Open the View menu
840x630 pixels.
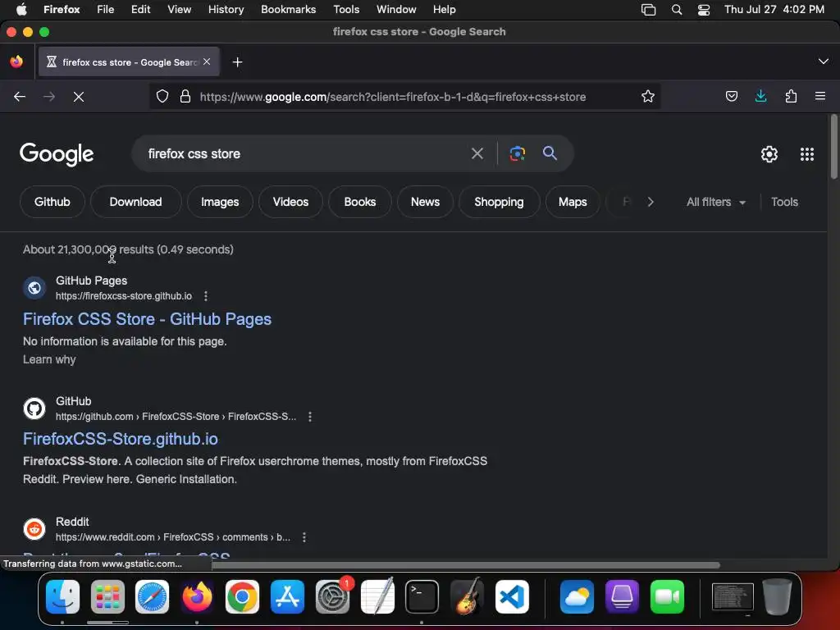(x=179, y=10)
